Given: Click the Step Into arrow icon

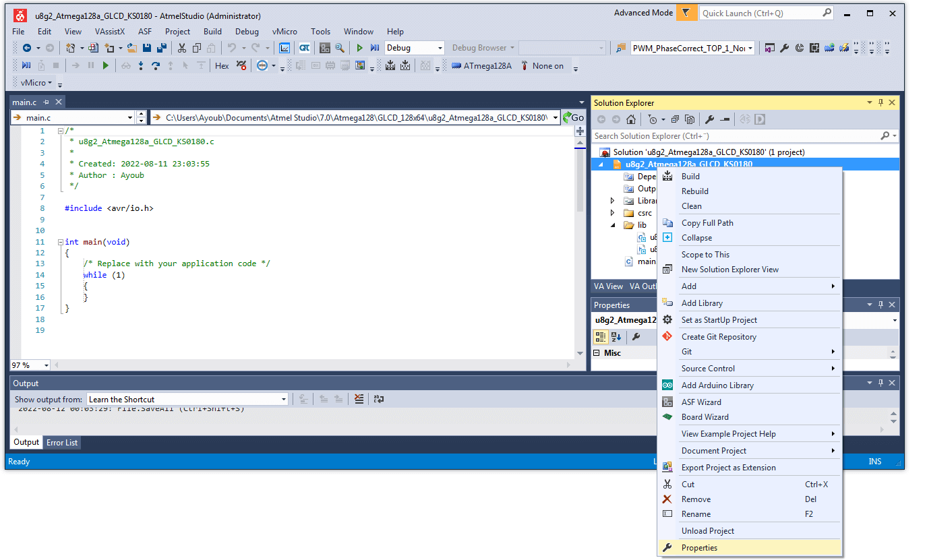Looking at the screenshot, I should click(x=141, y=65).
